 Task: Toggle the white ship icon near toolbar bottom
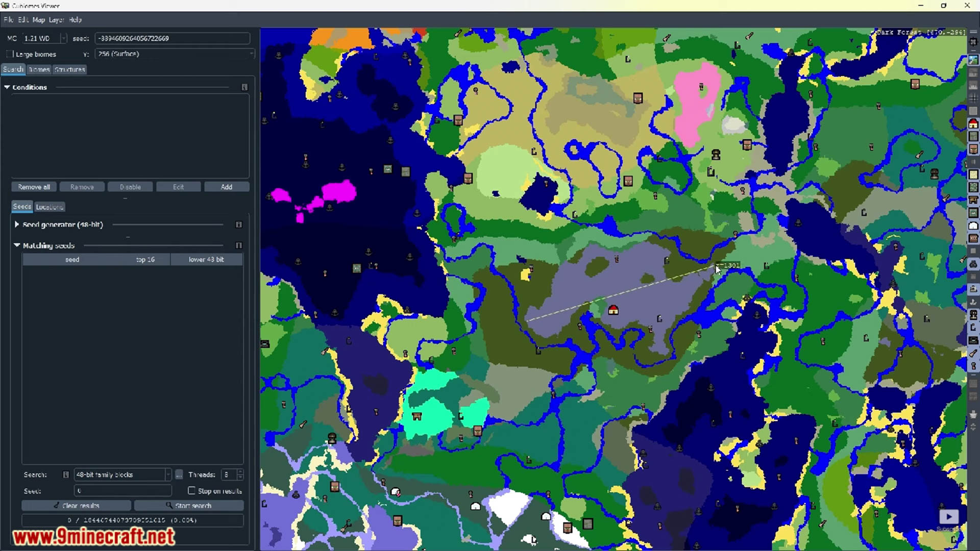[973, 414]
